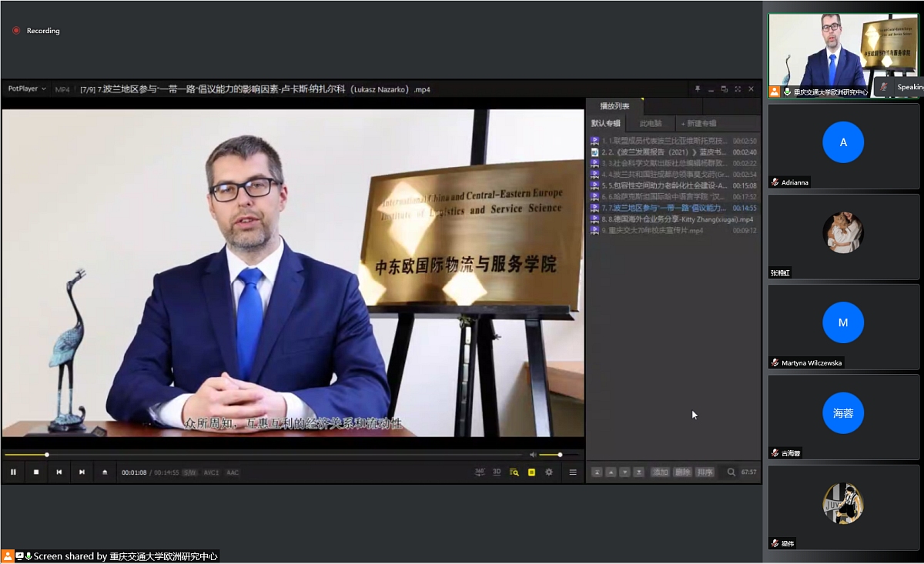This screenshot has height=564, width=924.
Task: Play item 6 哈萨克斯坦国际哈中语言学院
Action: coord(674,197)
